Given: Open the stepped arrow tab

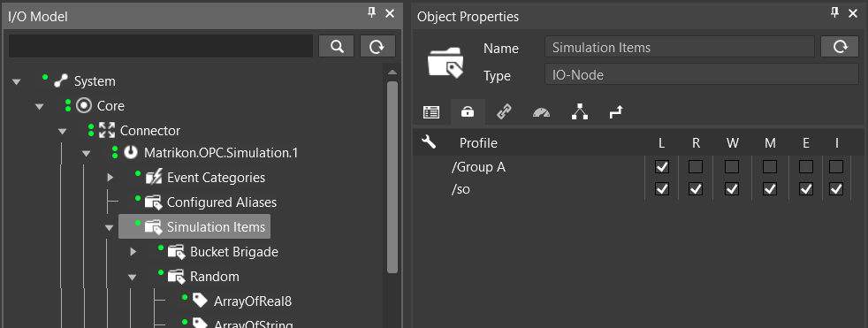Looking at the screenshot, I should point(616,112).
